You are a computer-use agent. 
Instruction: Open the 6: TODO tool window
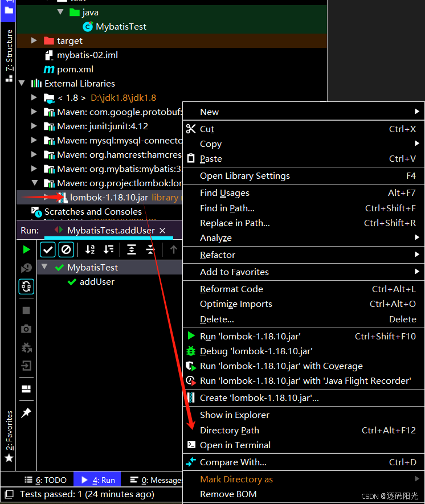[46, 480]
